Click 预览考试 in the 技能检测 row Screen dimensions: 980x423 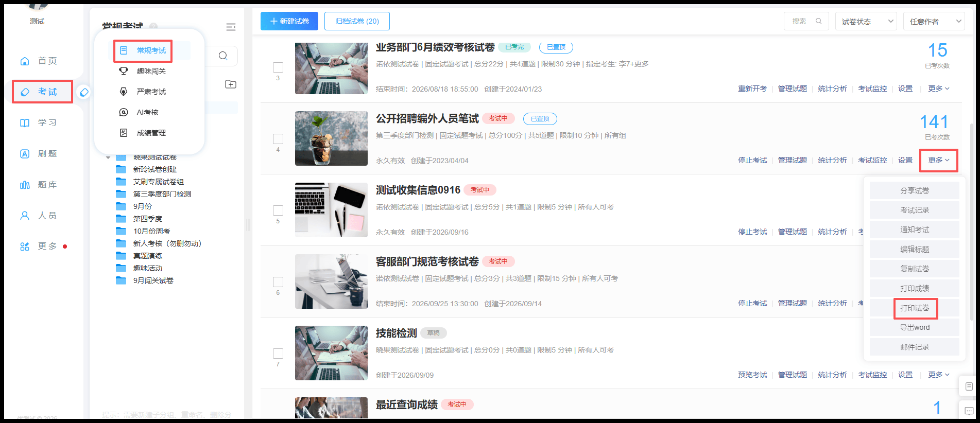[752, 375]
